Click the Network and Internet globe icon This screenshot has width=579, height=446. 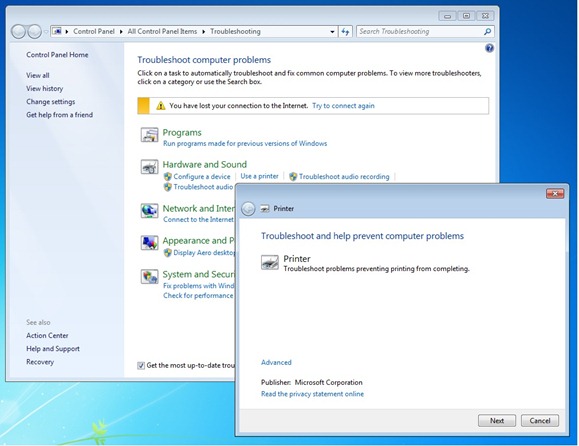point(149,211)
